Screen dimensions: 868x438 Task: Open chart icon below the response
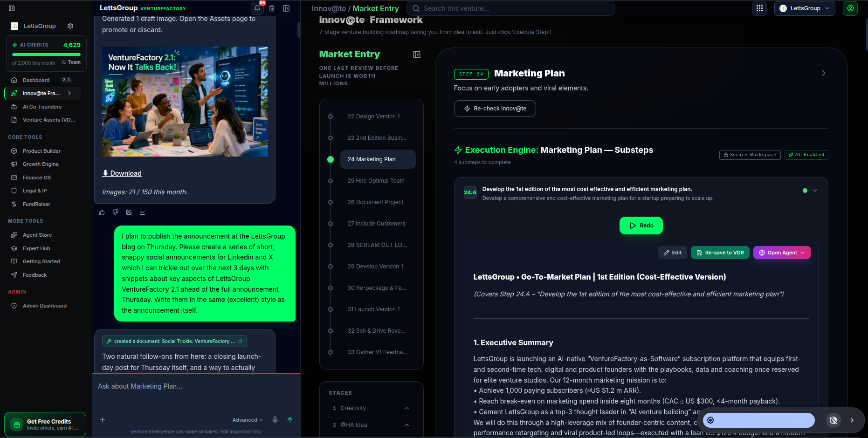143,212
